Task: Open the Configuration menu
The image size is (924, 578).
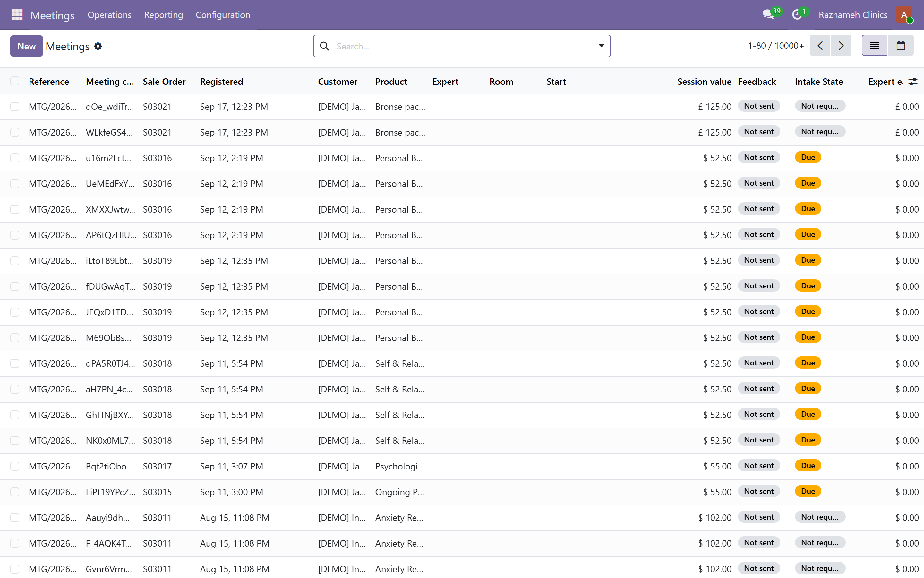Action: tap(223, 15)
